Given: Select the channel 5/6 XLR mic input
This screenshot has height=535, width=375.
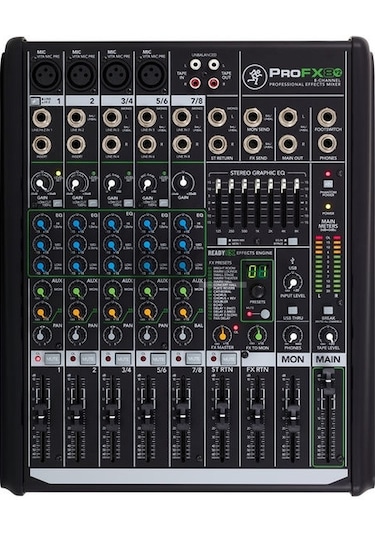Looking at the screenshot, I should [152, 75].
